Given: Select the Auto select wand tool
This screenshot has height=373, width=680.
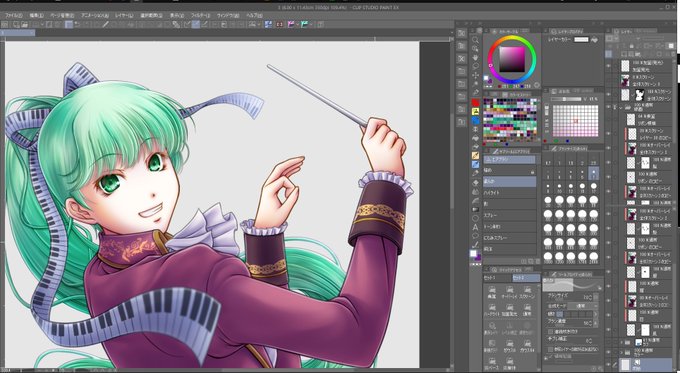Looking at the screenshot, I should point(475,84).
